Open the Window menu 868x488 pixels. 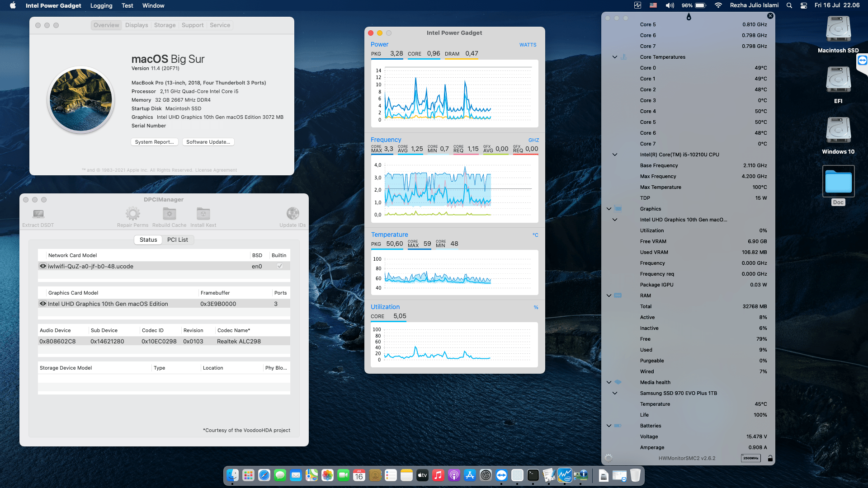pos(153,5)
